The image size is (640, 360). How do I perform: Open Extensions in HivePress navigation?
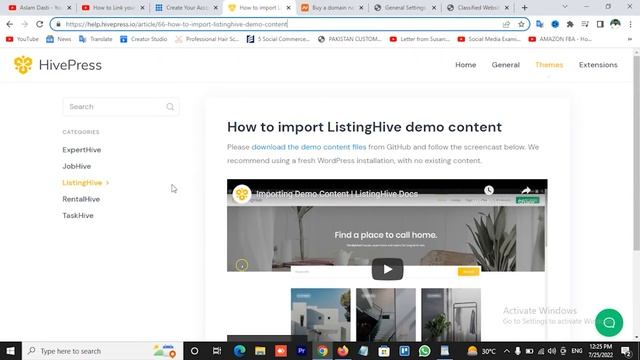598,65
